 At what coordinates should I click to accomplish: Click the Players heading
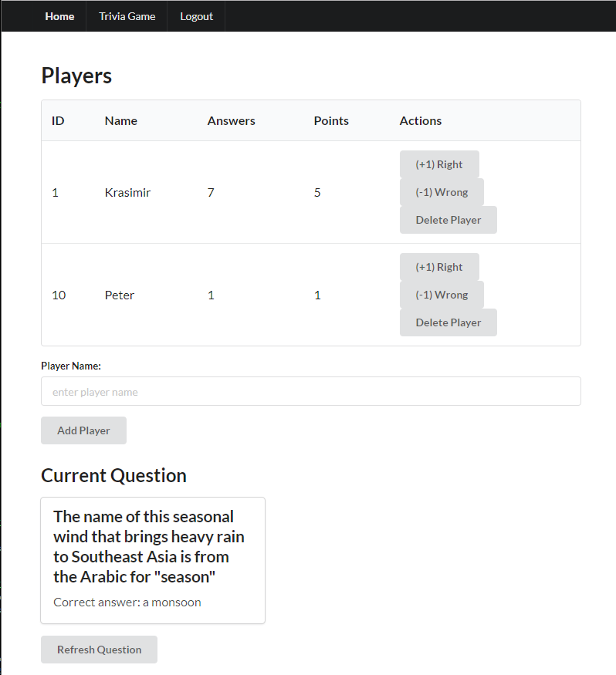pos(76,76)
